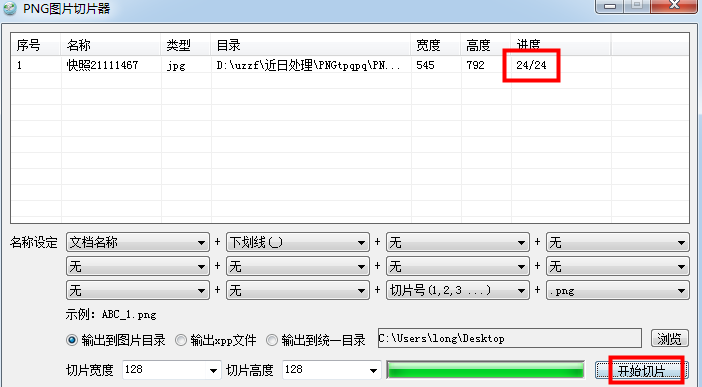Click the PNG slicer app icon in title bar

point(9,8)
